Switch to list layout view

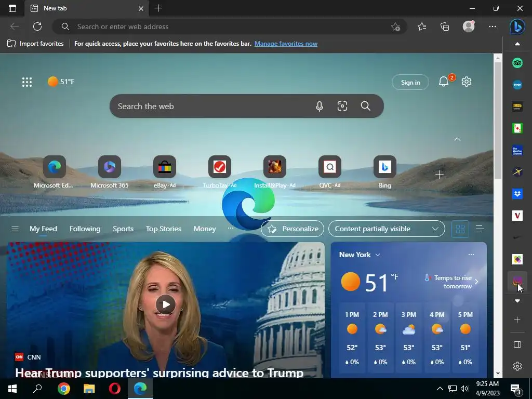(x=480, y=229)
